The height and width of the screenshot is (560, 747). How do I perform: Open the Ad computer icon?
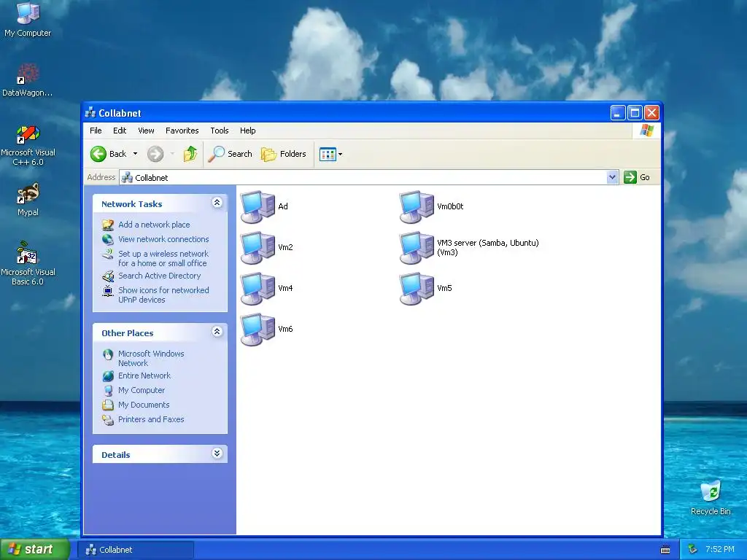[x=258, y=206]
